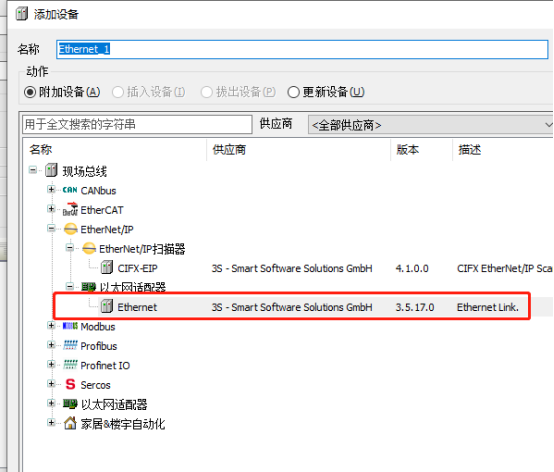Select the highlighted Ethernet device row
The height and width of the screenshot is (472, 554).
(x=292, y=307)
